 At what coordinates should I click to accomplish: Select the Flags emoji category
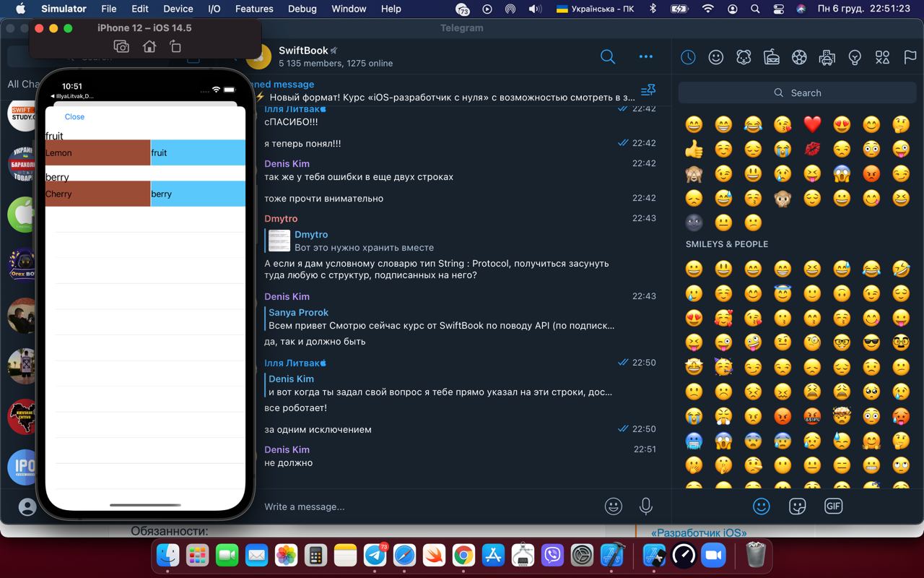click(x=910, y=57)
